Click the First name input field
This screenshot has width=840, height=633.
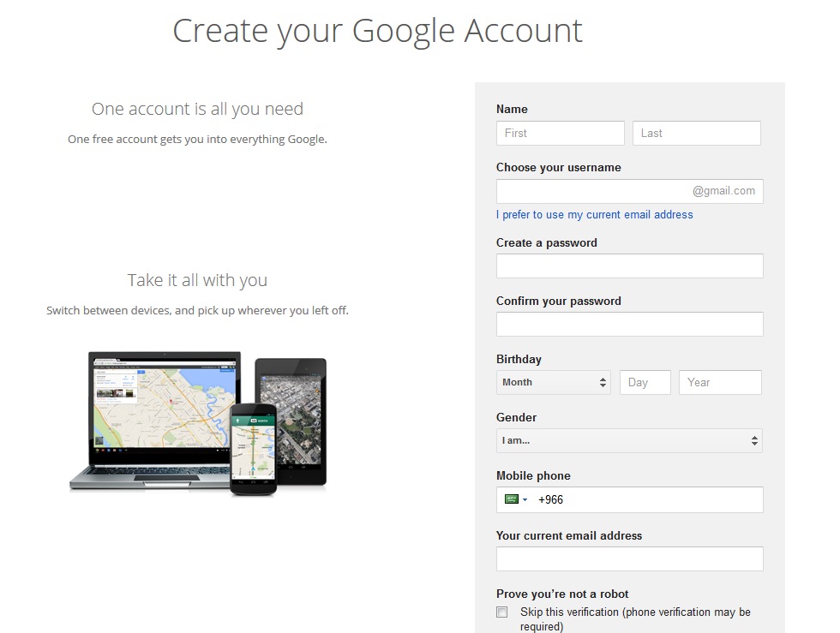pyautogui.click(x=560, y=133)
